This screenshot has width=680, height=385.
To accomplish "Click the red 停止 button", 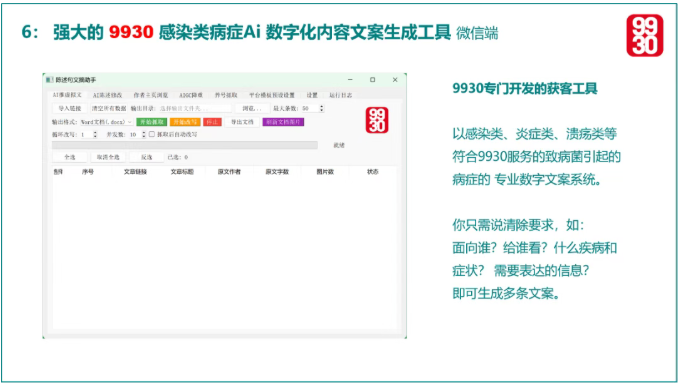I will tap(212, 122).
